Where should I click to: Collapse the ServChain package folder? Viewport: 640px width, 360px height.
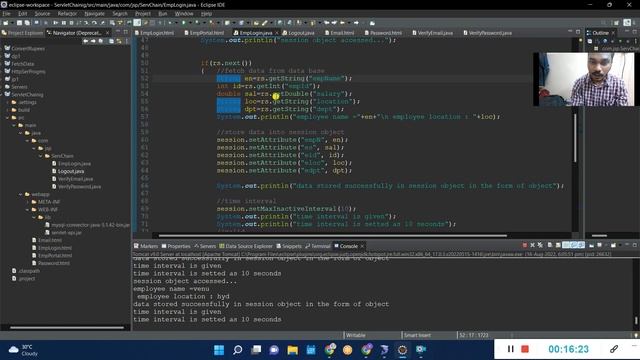(41, 156)
